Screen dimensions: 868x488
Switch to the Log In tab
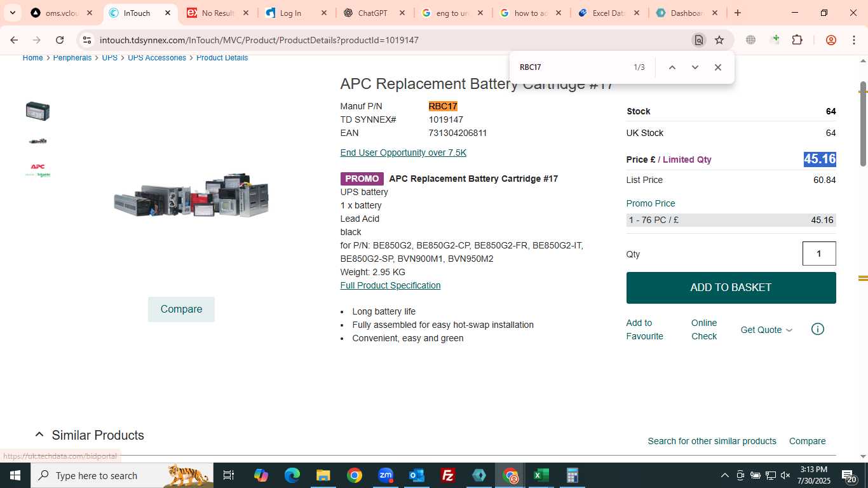(296, 13)
